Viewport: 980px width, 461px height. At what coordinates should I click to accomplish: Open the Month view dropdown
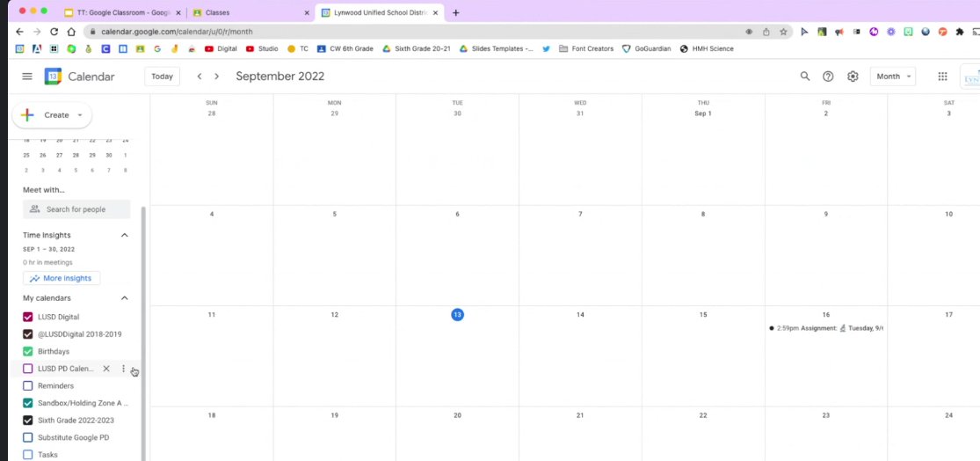click(x=892, y=77)
